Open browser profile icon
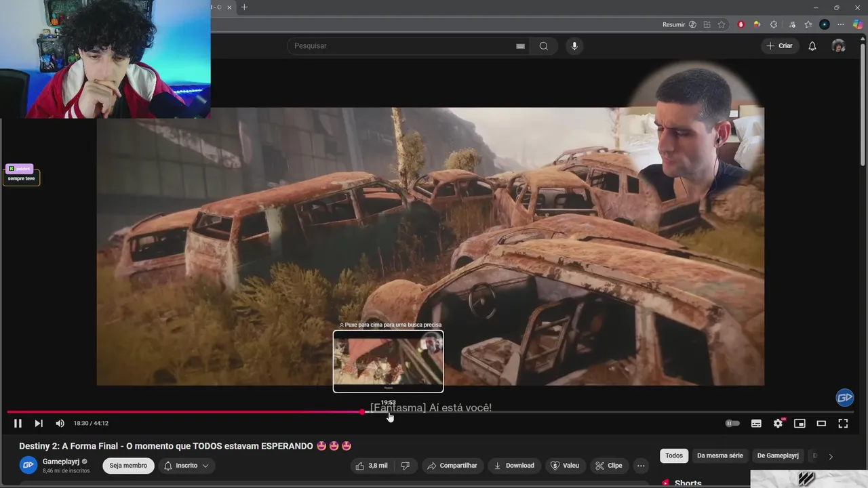The image size is (868, 488). [x=825, y=24]
